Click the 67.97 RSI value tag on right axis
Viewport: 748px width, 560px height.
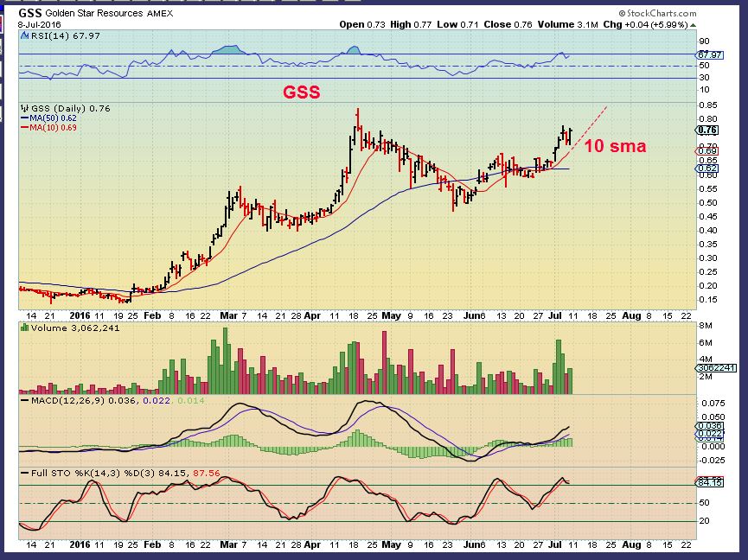pos(710,54)
